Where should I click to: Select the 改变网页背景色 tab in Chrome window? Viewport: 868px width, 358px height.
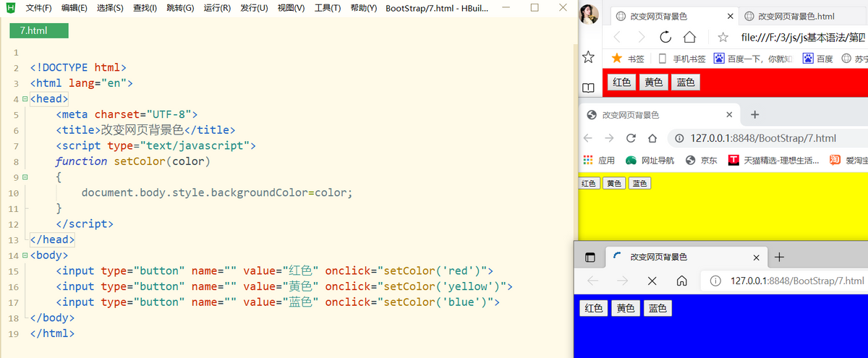click(658, 114)
